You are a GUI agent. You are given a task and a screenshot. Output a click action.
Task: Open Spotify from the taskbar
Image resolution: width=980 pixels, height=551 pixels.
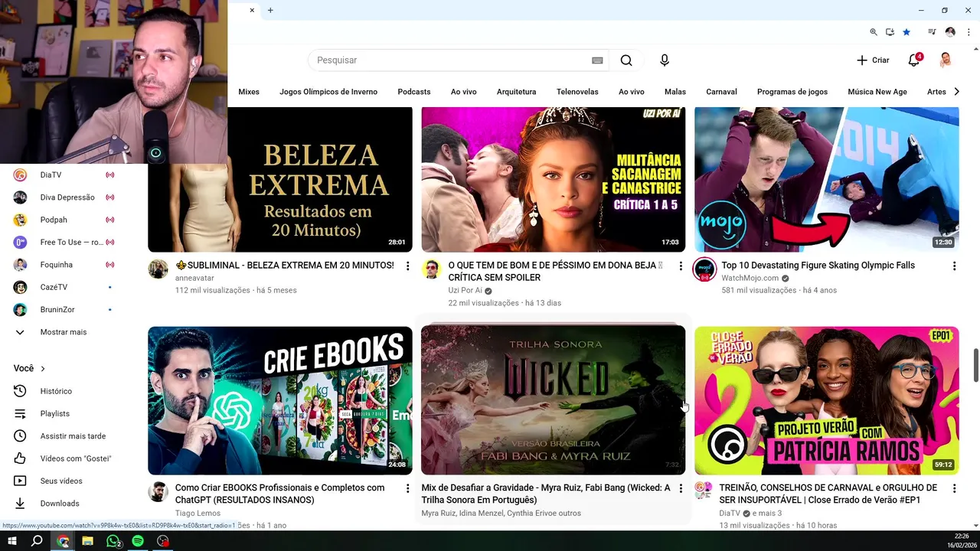point(138,541)
